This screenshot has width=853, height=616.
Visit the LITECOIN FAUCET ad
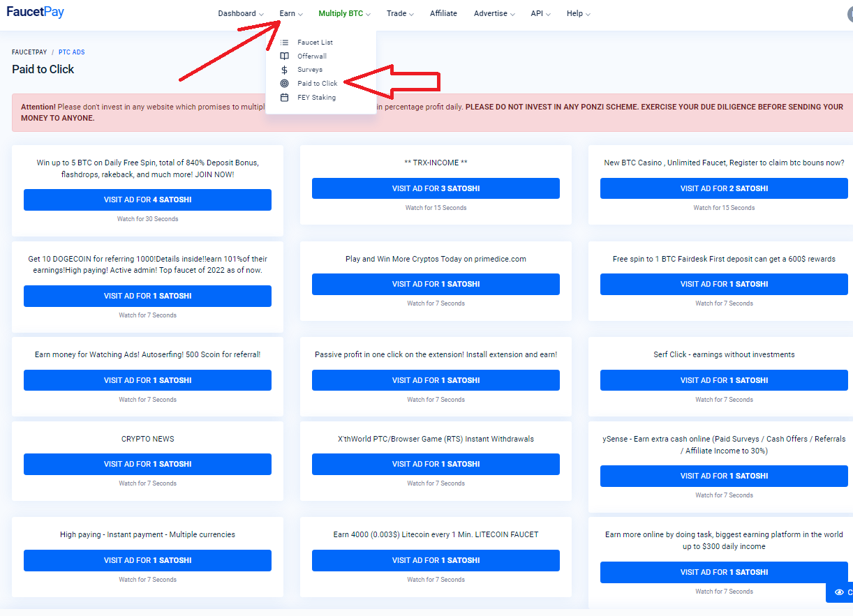[x=436, y=560]
